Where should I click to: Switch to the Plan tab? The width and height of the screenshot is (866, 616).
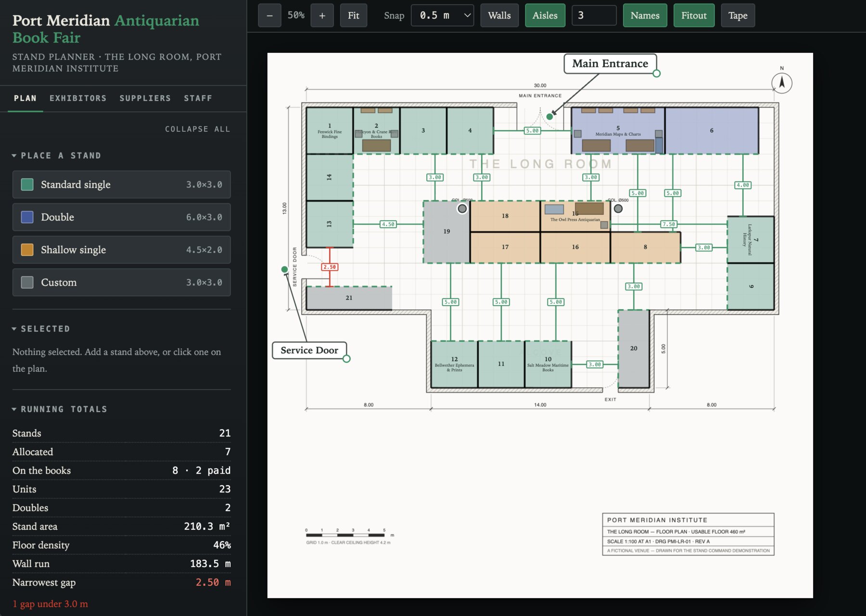(x=25, y=98)
